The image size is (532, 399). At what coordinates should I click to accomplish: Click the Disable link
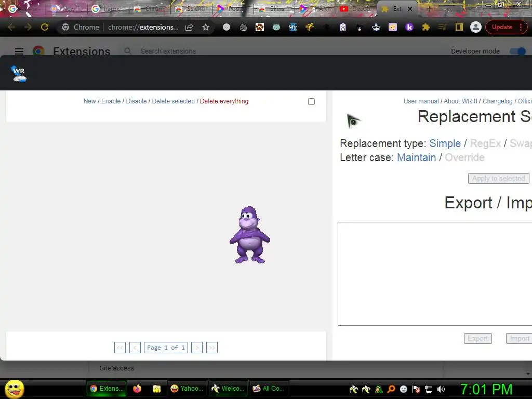pyautogui.click(x=136, y=101)
